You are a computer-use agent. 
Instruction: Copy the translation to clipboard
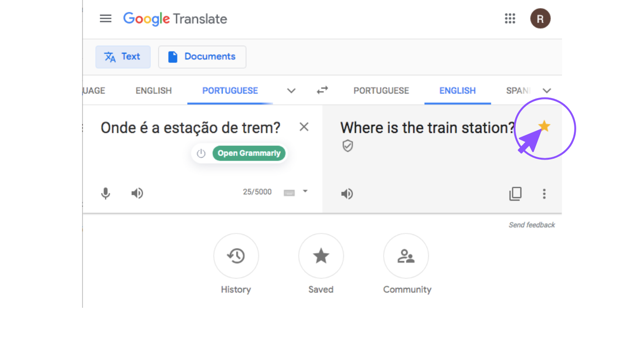(515, 194)
